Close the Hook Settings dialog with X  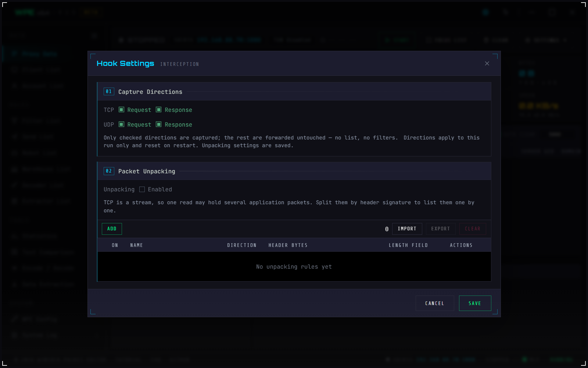(487, 63)
